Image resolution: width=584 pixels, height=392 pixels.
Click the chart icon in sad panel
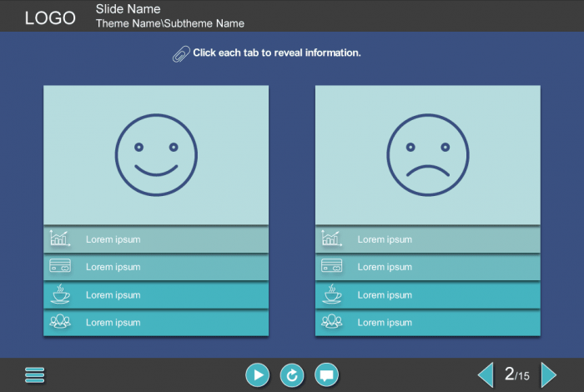[x=332, y=239]
